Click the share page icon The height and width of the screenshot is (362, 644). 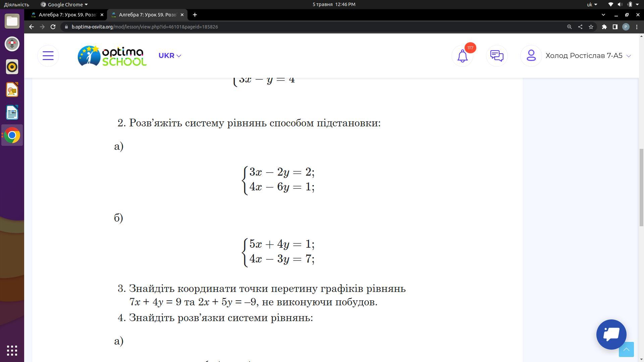pyautogui.click(x=580, y=27)
